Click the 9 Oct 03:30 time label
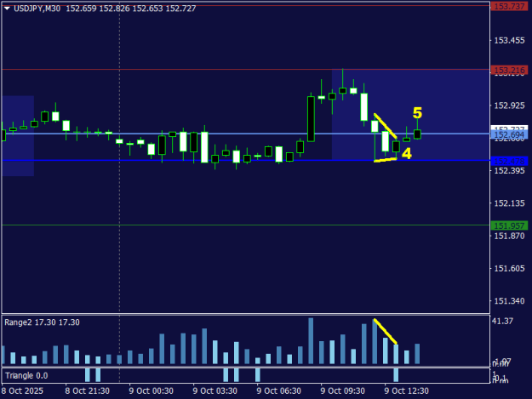This screenshot has width=532, height=399. point(215,390)
